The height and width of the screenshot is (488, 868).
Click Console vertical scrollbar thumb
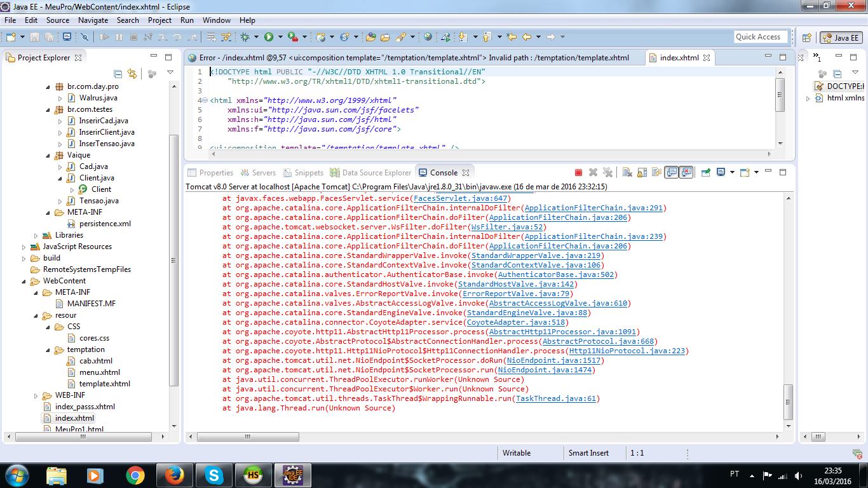pyautogui.click(x=789, y=402)
